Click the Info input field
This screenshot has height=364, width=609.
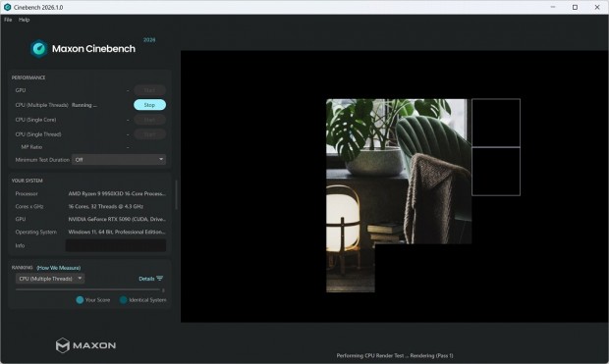116,245
